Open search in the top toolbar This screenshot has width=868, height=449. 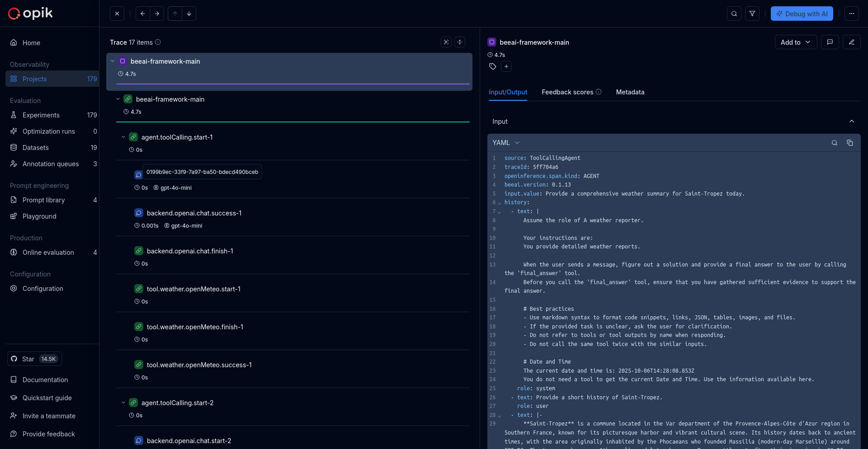pos(734,14)
